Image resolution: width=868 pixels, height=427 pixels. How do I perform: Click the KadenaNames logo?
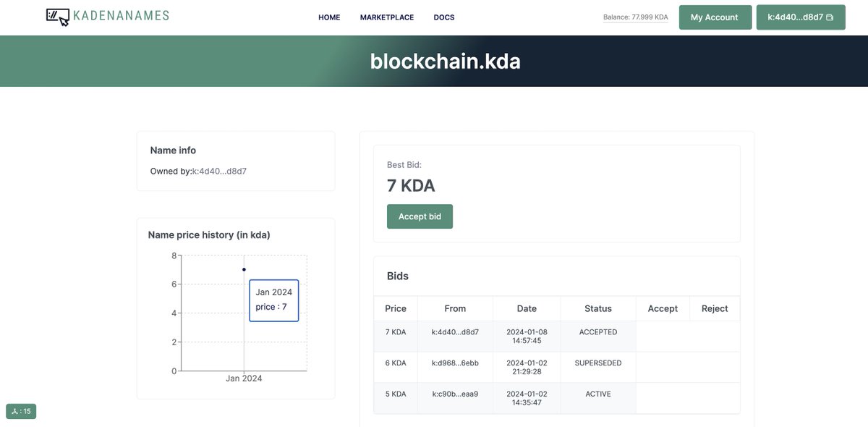[107, 16]
